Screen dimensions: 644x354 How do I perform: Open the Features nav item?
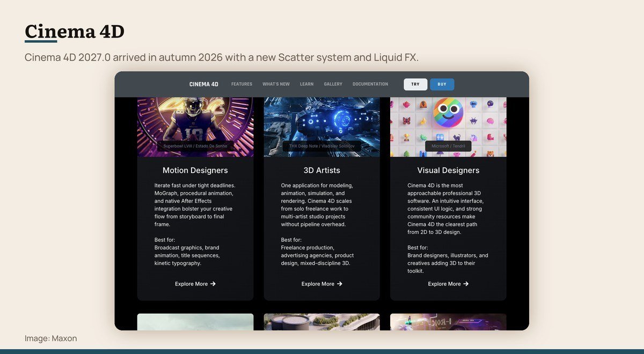point(241,84)
